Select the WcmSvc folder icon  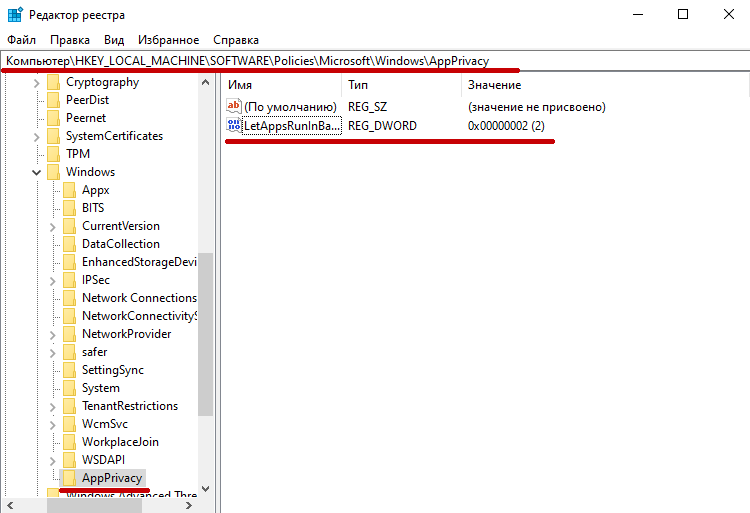(69, 424)
